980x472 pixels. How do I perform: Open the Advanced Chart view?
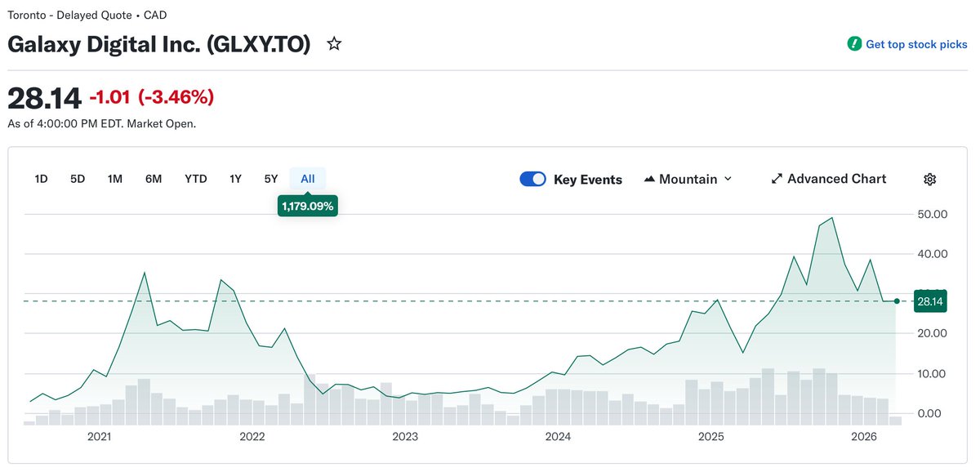(828, 179)
